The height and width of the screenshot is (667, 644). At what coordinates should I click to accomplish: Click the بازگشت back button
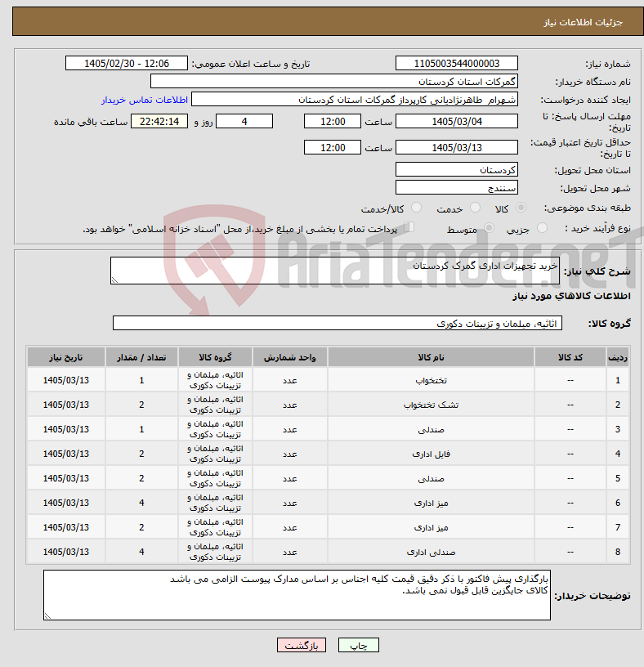301,645
